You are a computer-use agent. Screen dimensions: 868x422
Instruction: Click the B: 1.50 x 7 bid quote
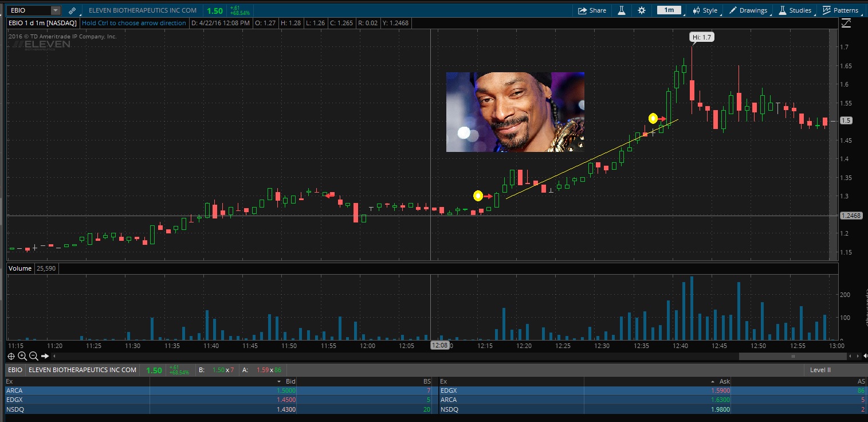point(216,370)
